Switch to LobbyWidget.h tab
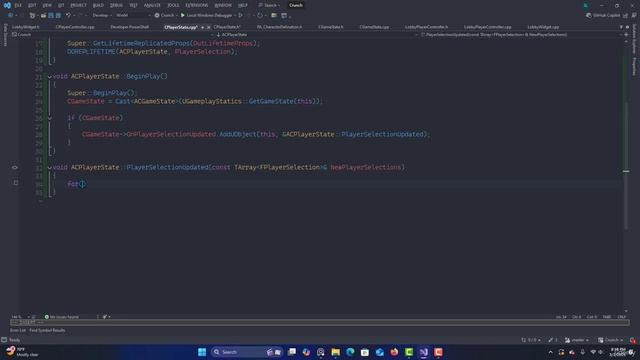 tap(26, 27)
